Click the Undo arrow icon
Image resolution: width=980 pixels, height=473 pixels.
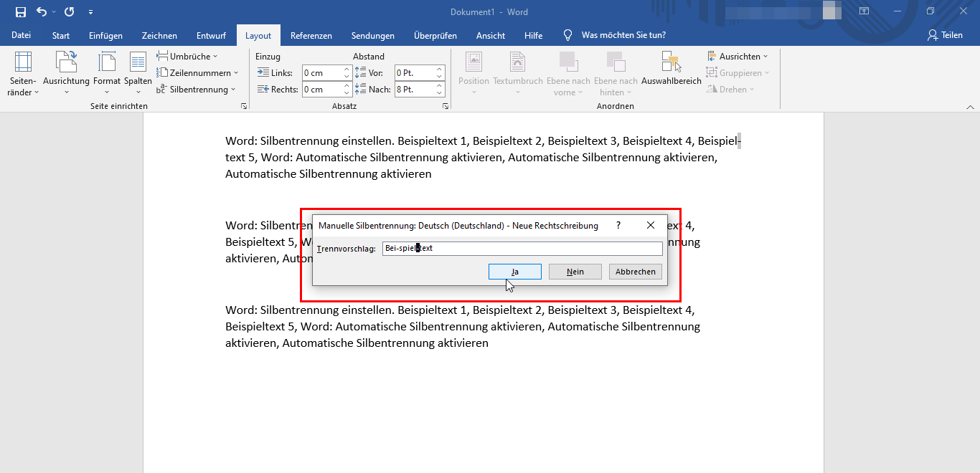click(42, 12)
